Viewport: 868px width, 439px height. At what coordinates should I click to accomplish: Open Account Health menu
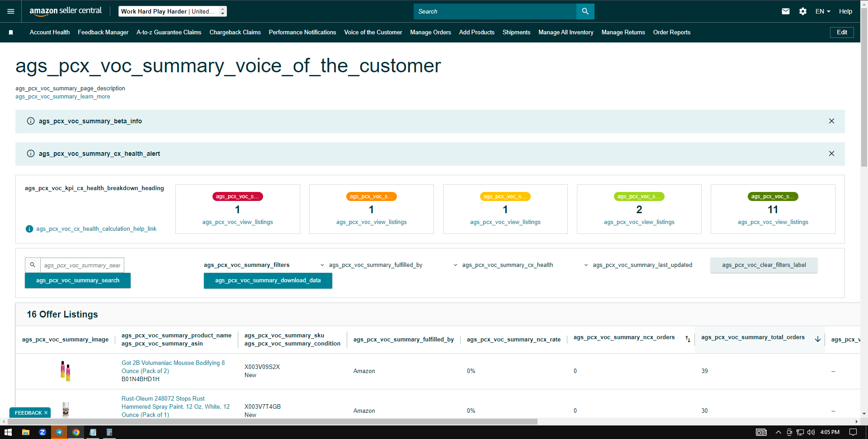click(50, 33)
